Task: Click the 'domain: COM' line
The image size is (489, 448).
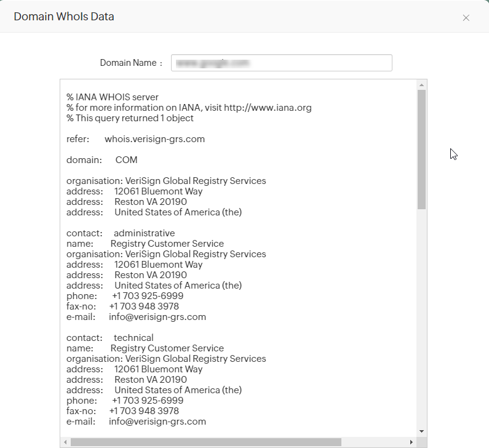Action: [x=102, y=160]
